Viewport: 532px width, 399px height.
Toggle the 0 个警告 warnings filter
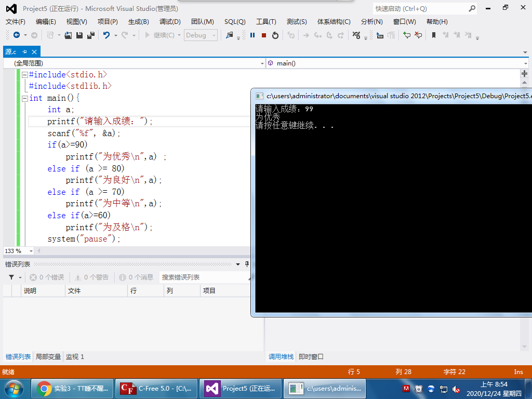pyautogui.click(x=91, y=277)
